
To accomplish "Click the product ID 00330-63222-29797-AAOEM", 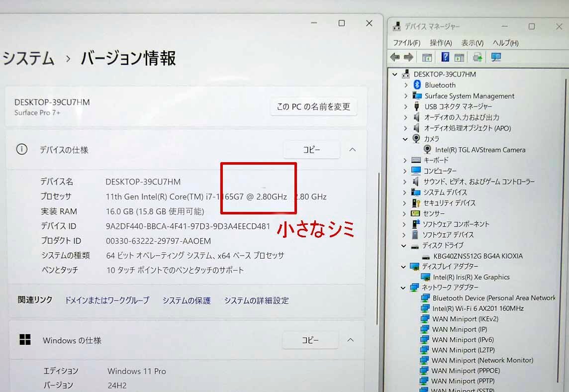I will click(158, 241).
